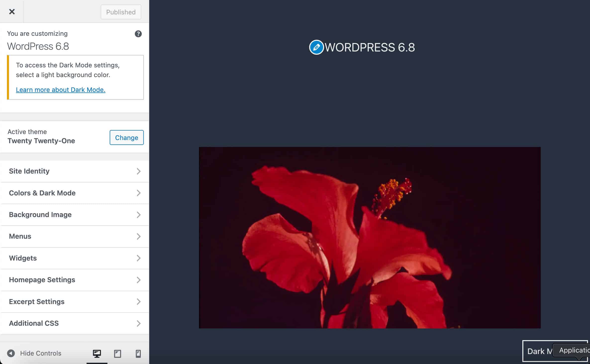Follow the Learn more about Dark Mode link
The width and height of the screenshot is (590, 364).
pyautogui.click(x=60, y=90)
